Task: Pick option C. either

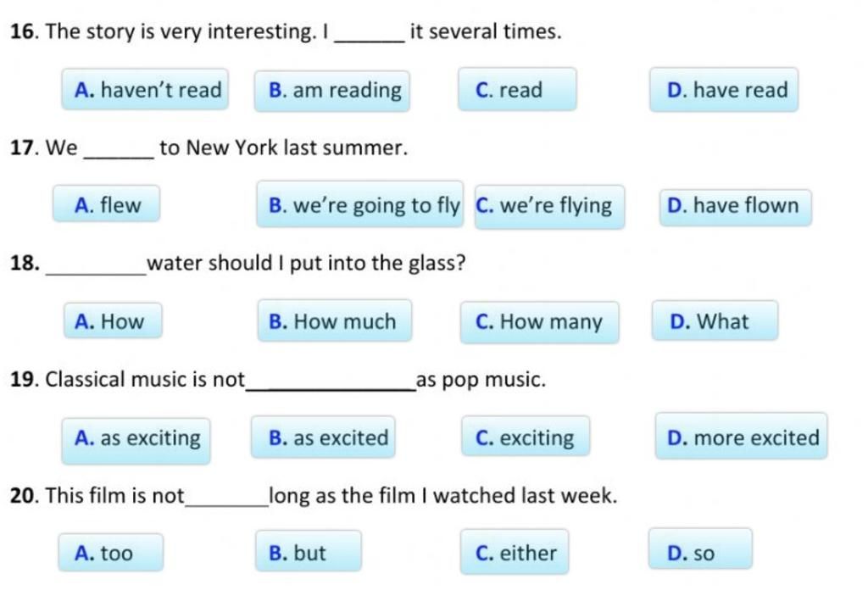Action: point(515,552)
